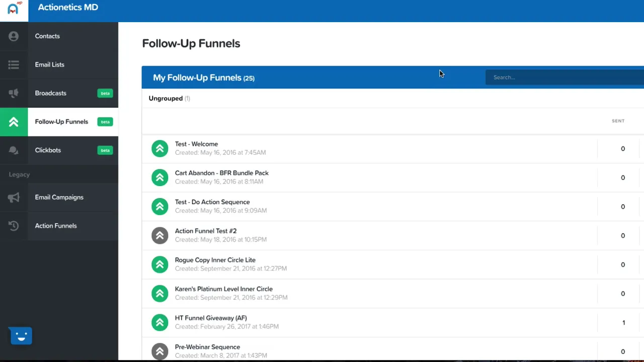The width and height of the screenshot is (644, 362).
Task: Open Action Funnel Test #2
Action: pyautogui.click(x=206, y=231)
